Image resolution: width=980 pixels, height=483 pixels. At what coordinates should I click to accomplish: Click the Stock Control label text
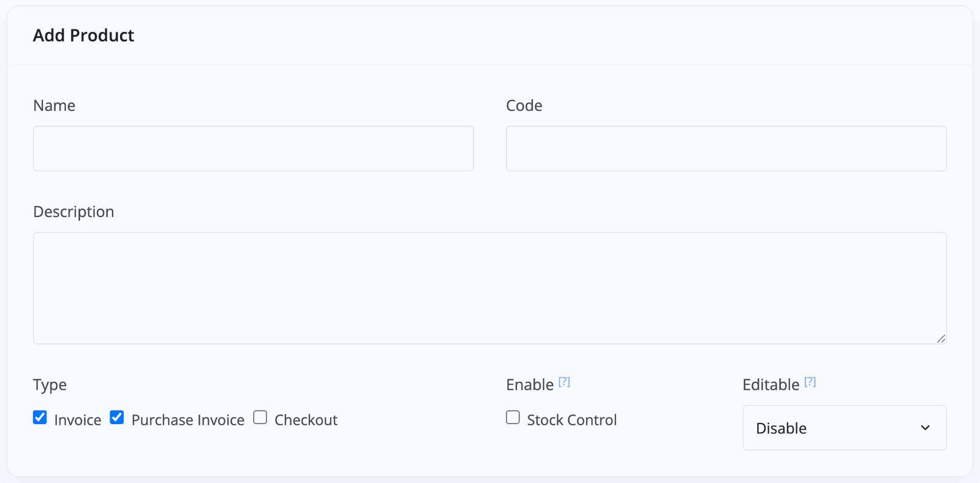(x=572, y=420)
